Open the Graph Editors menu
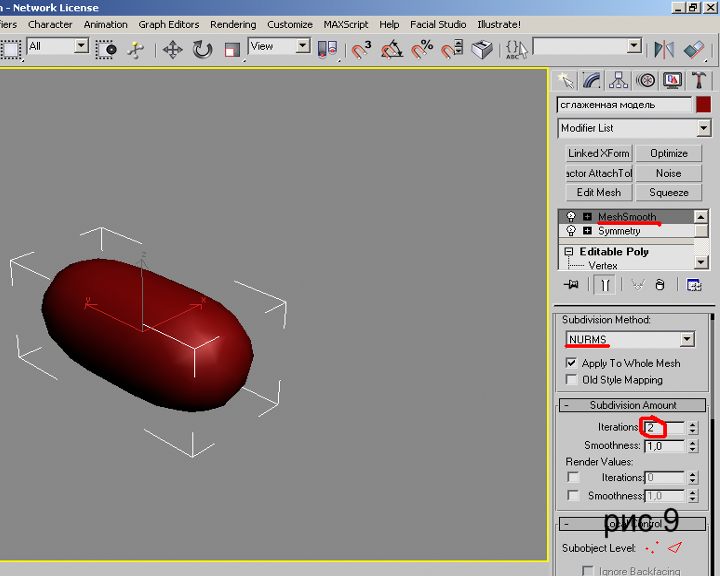The height and width of the screenshot is (576, 720). click(x=166, y=24)
